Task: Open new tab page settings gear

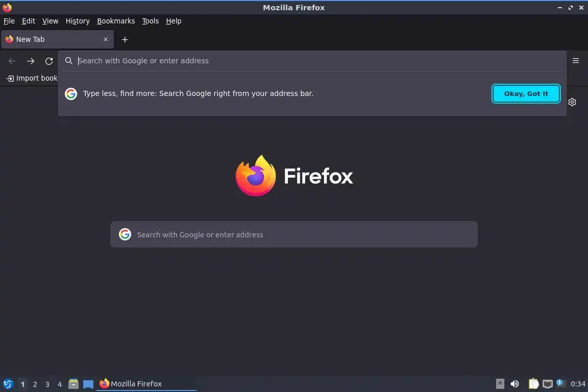Action: pyautogui.click(x=572, y=102)
